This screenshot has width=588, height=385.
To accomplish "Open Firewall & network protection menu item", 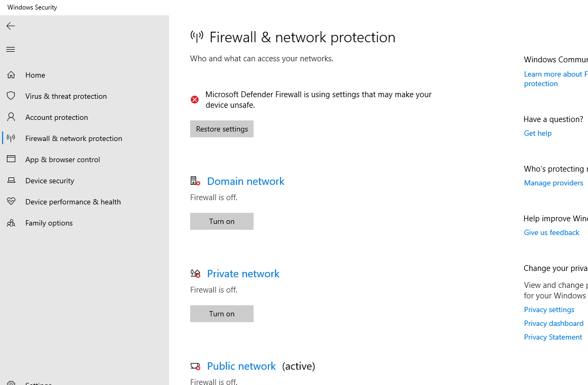I will (x=73, y=138).
